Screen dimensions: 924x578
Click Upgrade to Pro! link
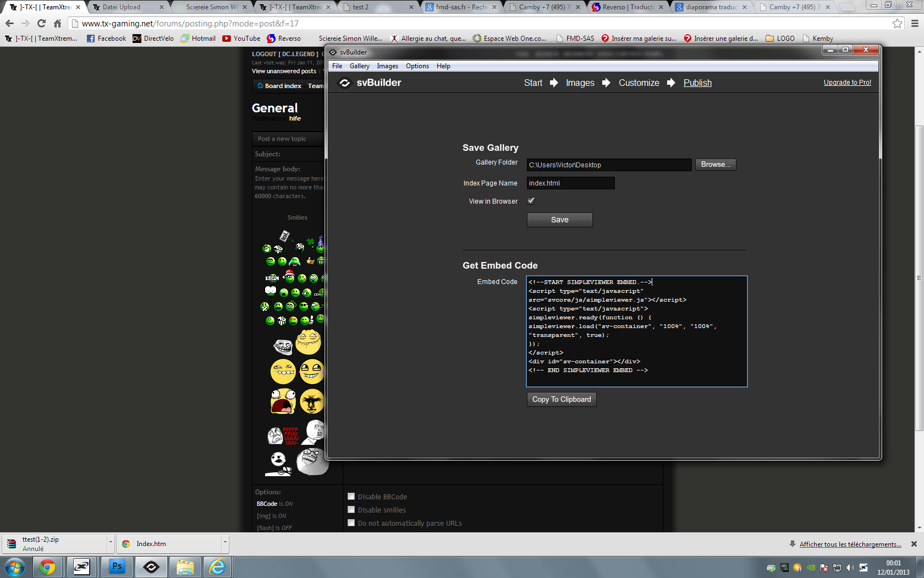(847, 83)
